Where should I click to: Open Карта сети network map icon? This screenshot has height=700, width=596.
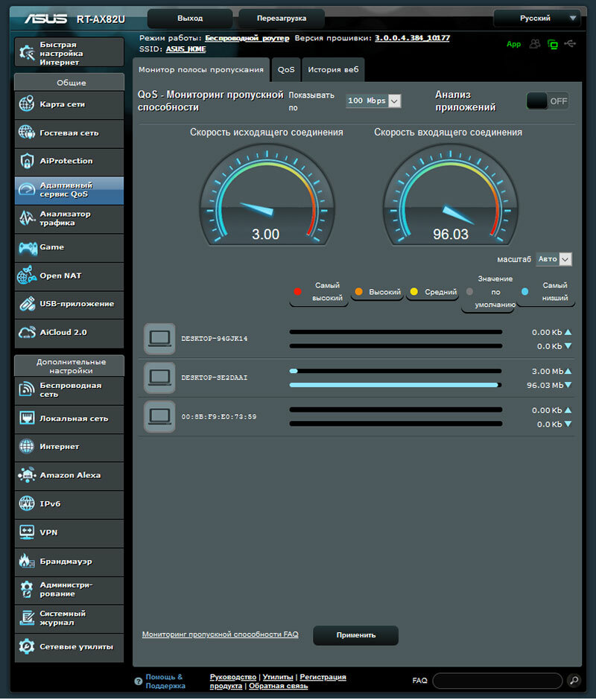26,104
